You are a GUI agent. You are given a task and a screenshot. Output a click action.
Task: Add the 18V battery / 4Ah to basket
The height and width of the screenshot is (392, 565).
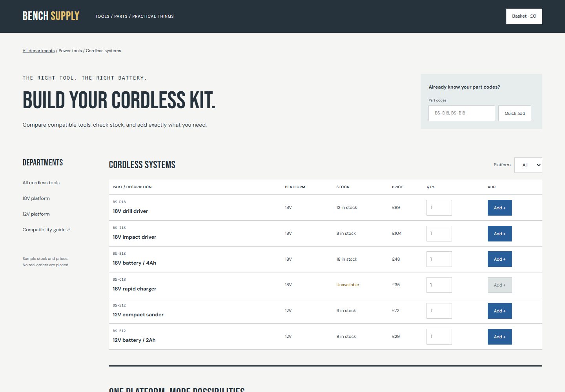click(x=500, y=259)
